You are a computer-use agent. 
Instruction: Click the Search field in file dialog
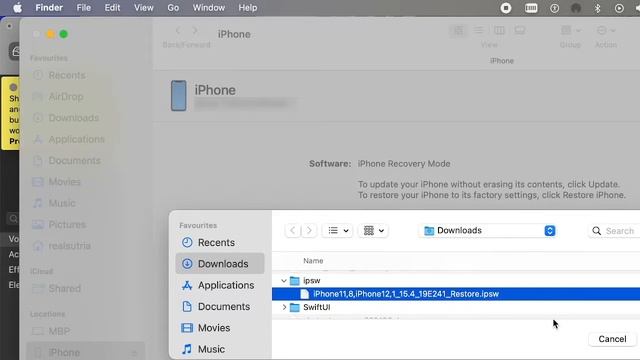[613, 231]
